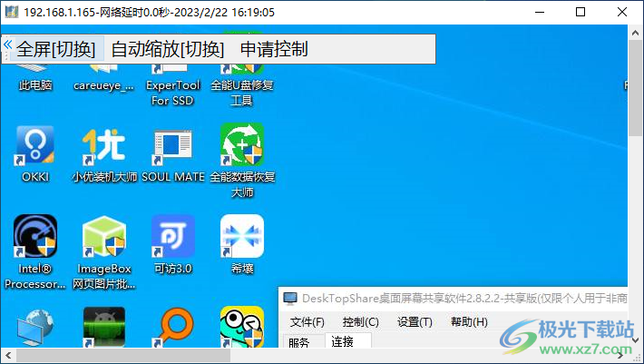644x364 pixels.
Task: Select the careueye_ icon label
Action: tap(104, 85)
